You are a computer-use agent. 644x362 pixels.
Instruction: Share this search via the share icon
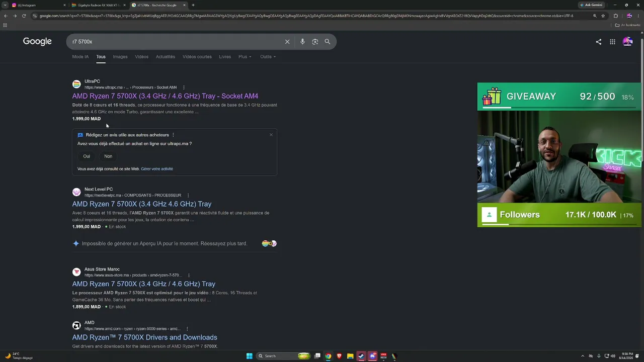click(599, 42)
